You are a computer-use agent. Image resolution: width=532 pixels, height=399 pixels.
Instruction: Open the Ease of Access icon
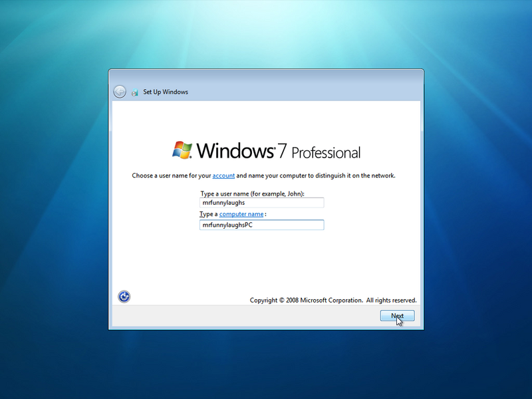[x=124, y=297]
